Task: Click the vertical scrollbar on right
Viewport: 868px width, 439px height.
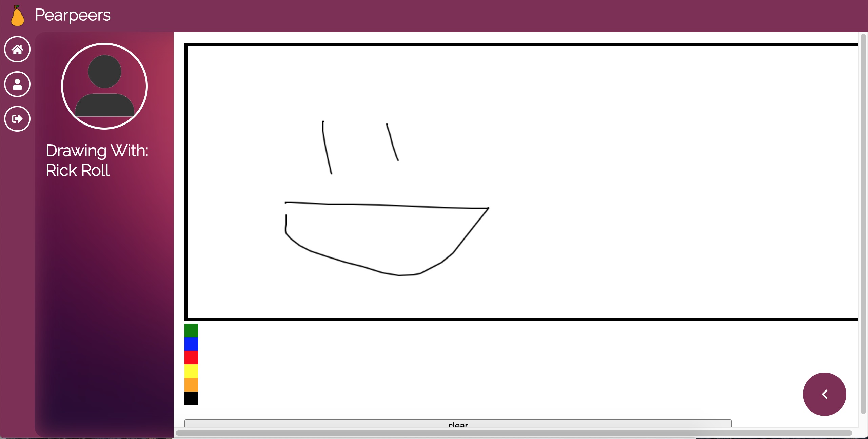Action: pos(863,224)
